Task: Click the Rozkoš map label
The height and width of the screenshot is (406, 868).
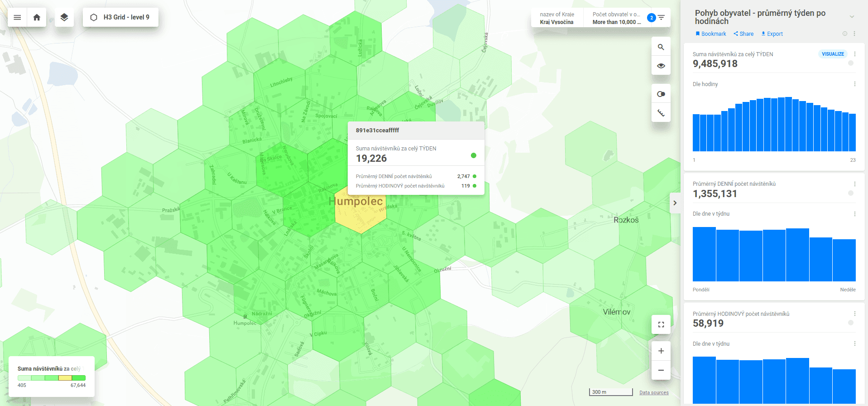Action: tap(626, 220)
